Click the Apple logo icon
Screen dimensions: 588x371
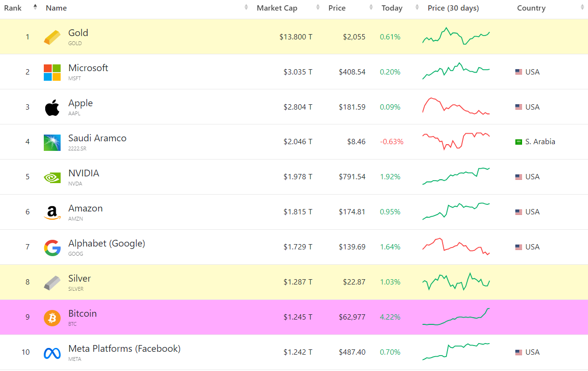click(52, 108)
